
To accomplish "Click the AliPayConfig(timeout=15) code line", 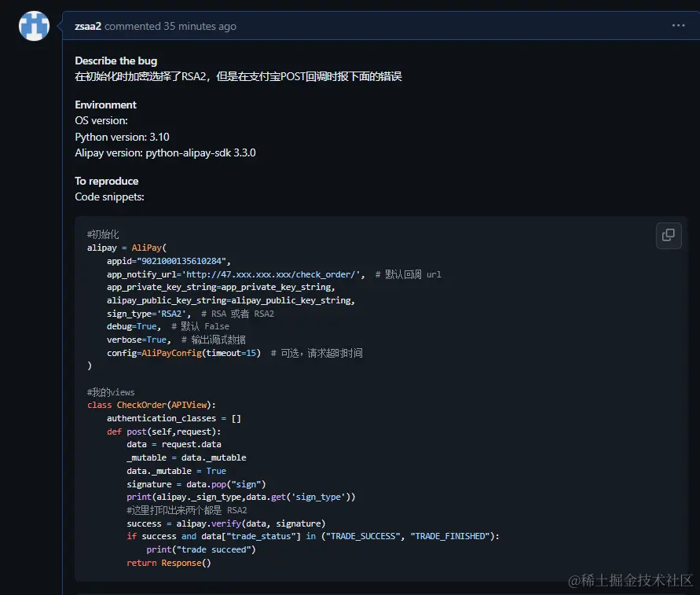I will (x=184, y=353).
